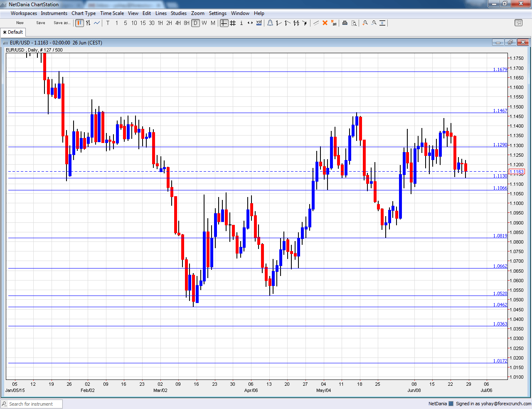Select the Weekly 'W' time scale
Viewport: 532px width, 409px height.
[204, 23]
